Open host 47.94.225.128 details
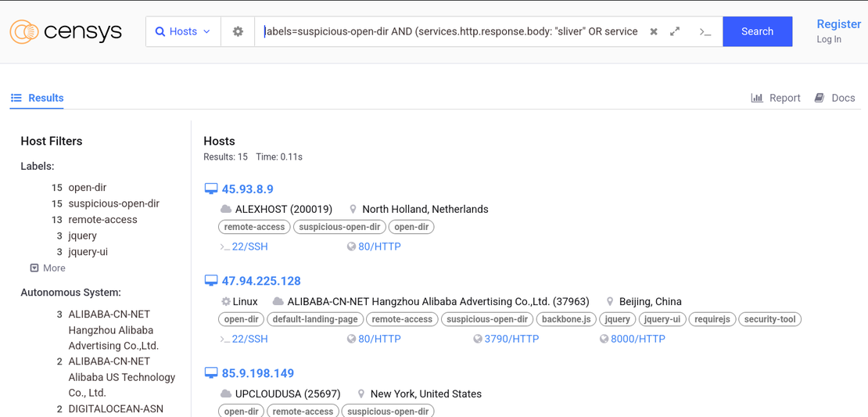 [x=261, y=281]
